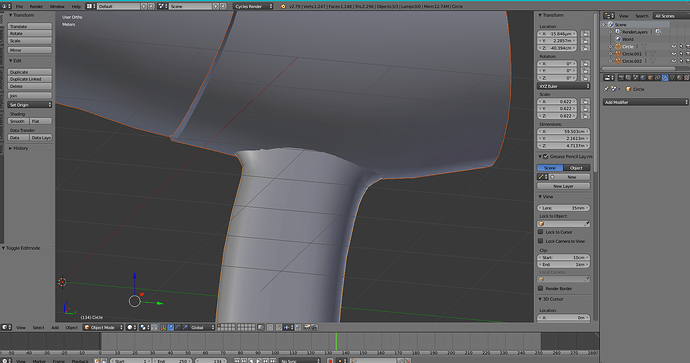The image size is (690, 363).
Task: Click the record keyframe red button
Action: point(330,361)
